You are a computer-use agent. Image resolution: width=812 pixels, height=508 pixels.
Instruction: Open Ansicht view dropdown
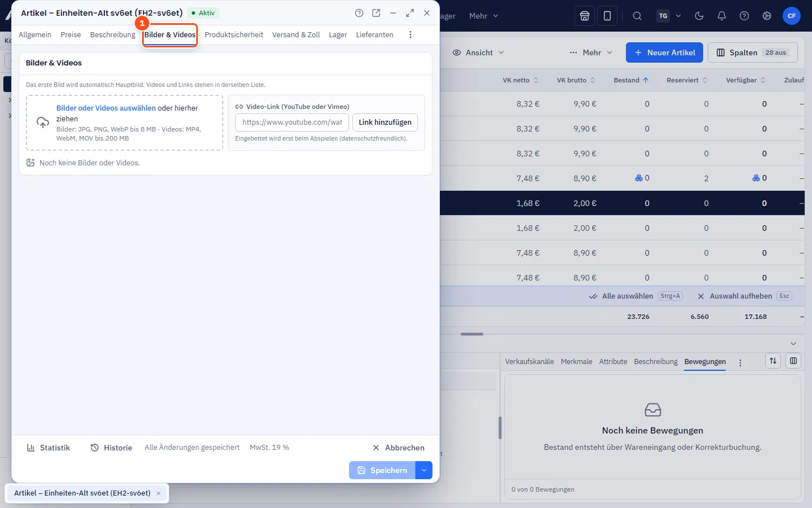pyautogui.click(x=479, y=52)
